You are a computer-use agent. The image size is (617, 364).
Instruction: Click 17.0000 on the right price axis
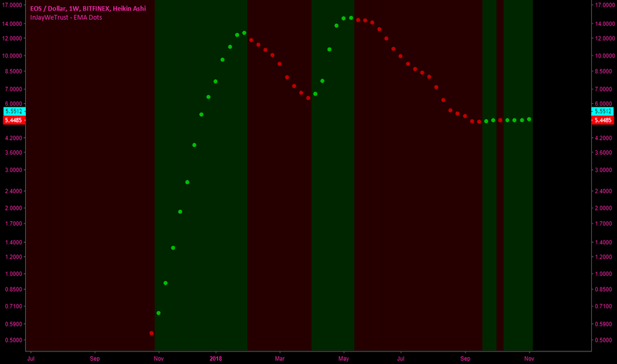(x=605, y=5)
